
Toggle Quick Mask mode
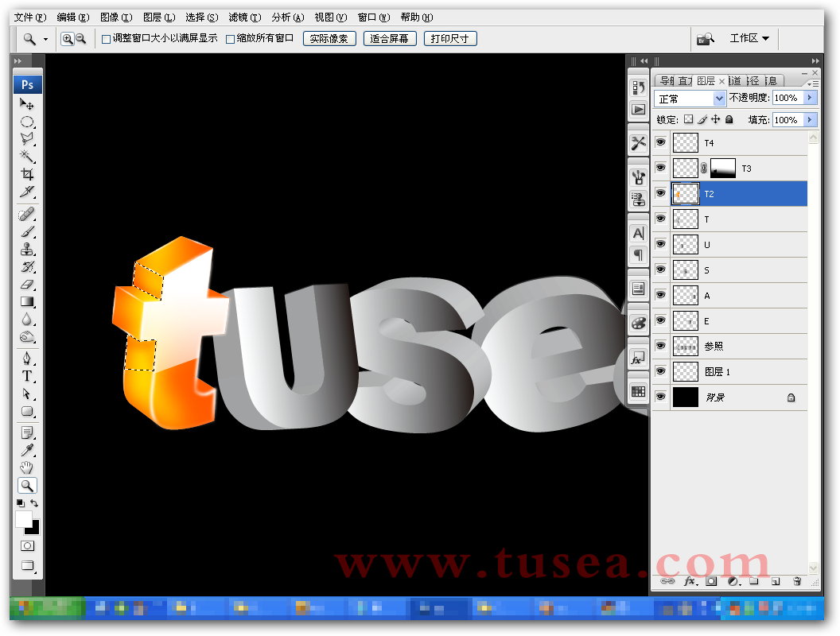(27, 545)
